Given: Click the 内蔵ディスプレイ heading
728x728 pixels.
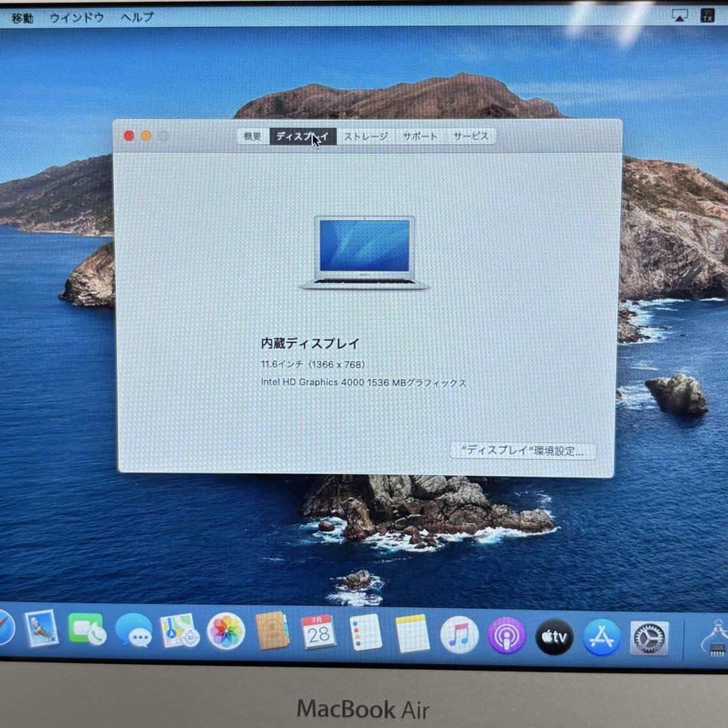Looking at the screenshot, I should click(310, 344).
